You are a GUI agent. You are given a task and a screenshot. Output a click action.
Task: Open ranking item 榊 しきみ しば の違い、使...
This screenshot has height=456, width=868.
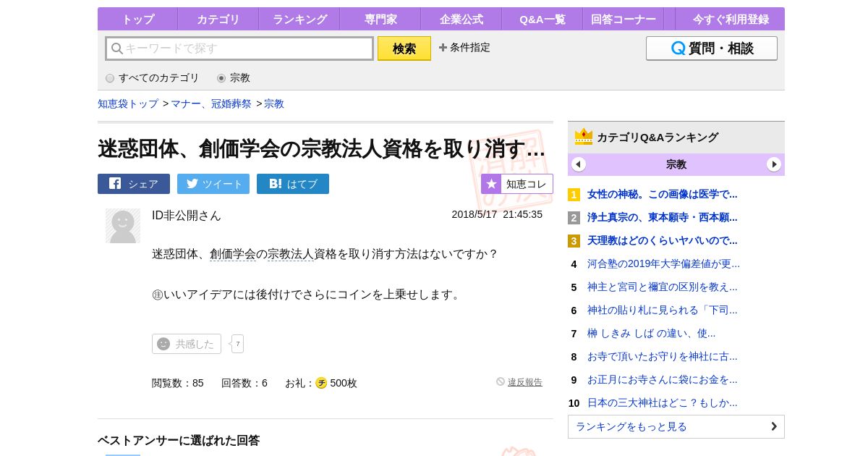(651, 333)
